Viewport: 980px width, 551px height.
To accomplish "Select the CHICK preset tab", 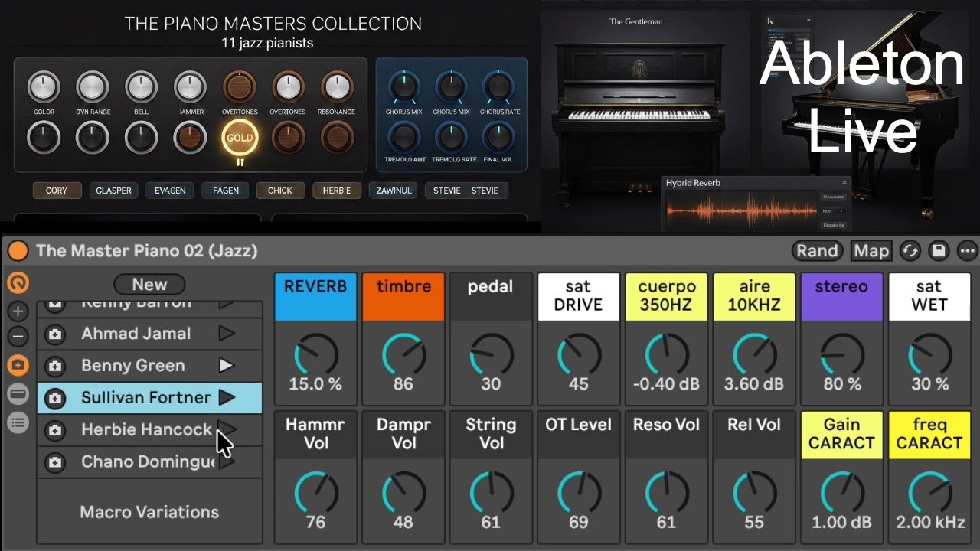I will pos(280,191).
